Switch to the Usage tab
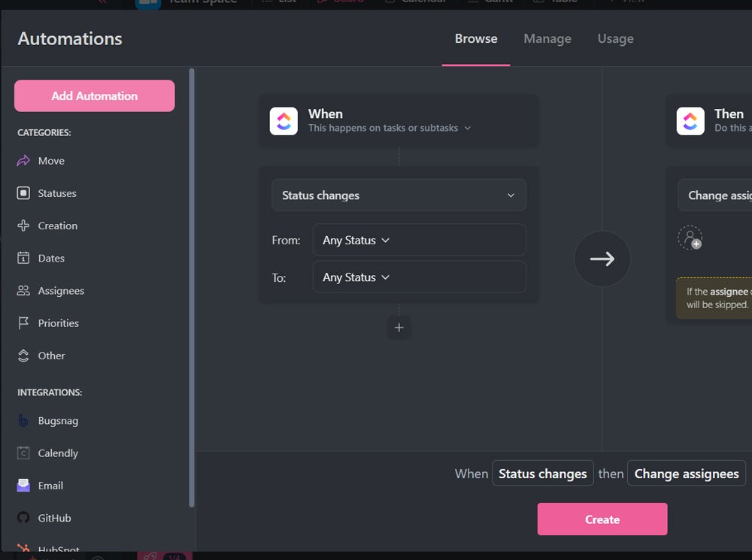The image size is (752, 560). [615, 38]
